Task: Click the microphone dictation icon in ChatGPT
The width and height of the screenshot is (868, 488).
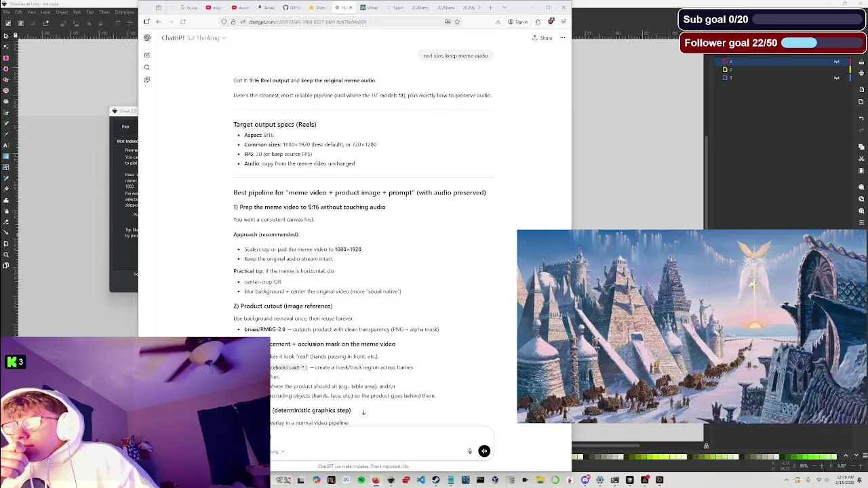Action: [470, 451]
